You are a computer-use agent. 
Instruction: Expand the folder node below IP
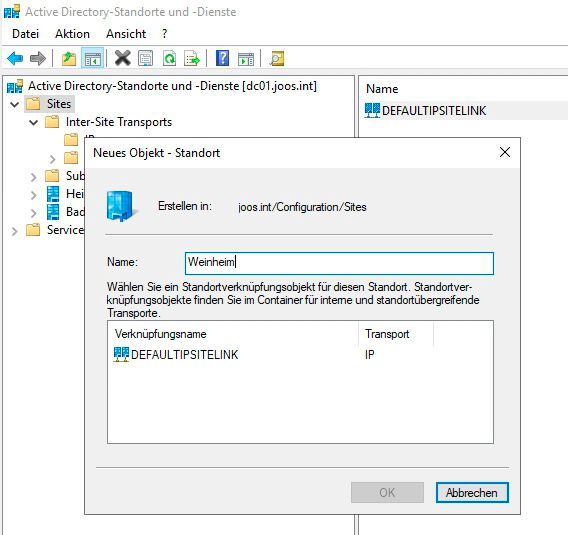[x=53, y=159]
